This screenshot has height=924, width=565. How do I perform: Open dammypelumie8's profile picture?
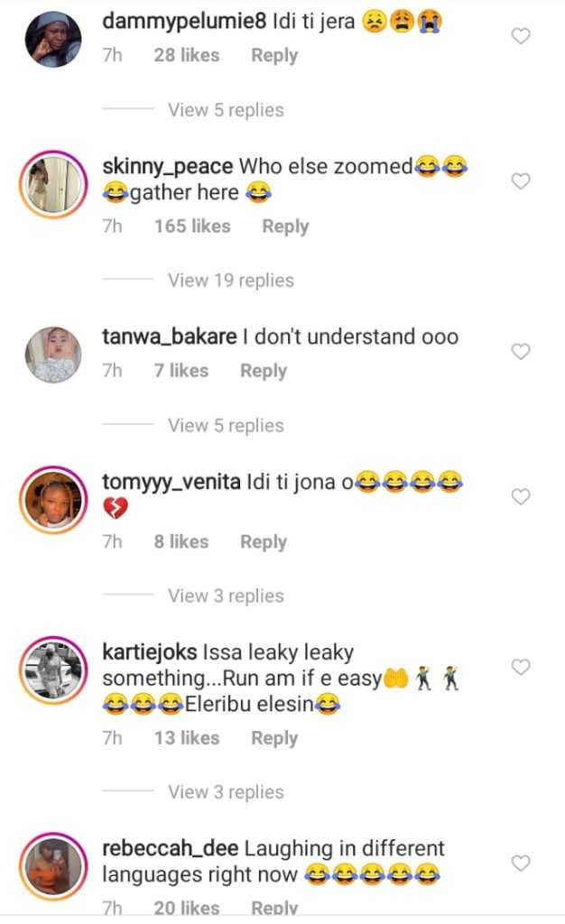coord(53,40)
